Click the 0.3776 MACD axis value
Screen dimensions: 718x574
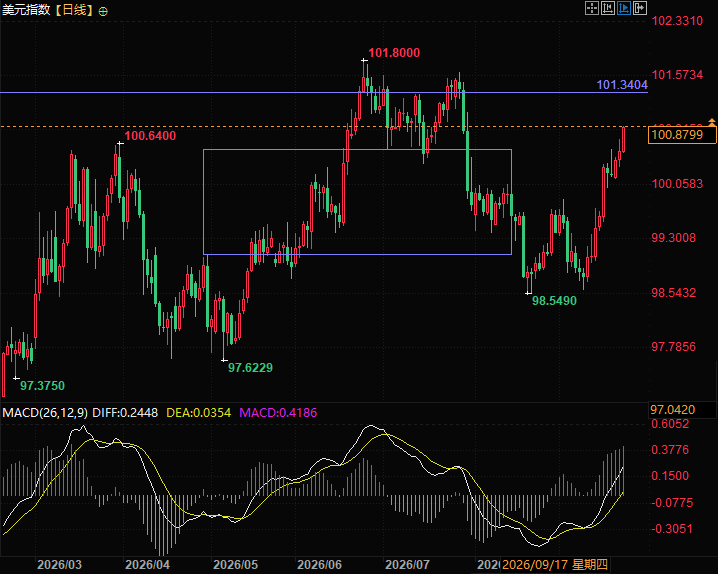tap(670, 449)
